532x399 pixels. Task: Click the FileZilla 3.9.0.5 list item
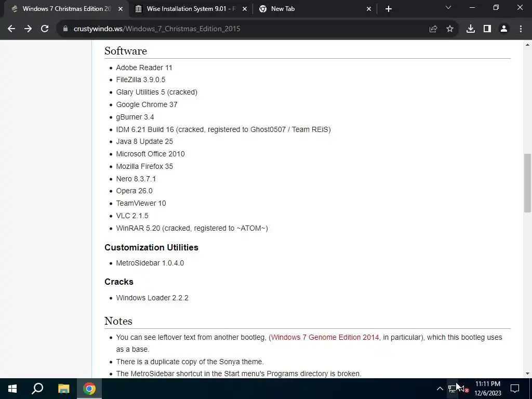140,79
